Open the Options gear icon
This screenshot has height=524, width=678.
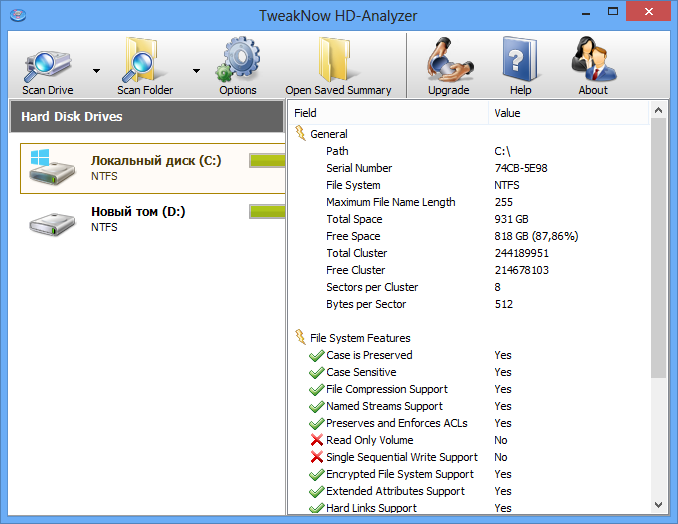237,59
